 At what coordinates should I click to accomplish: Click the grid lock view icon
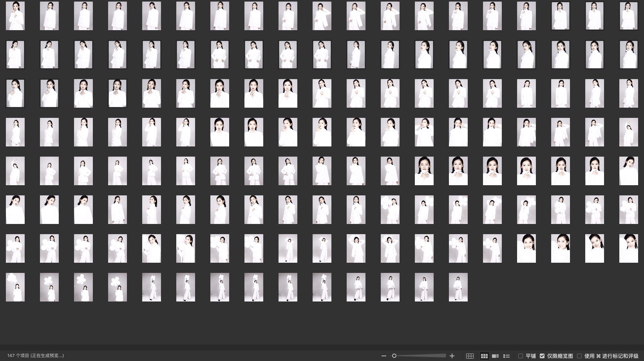470,356
